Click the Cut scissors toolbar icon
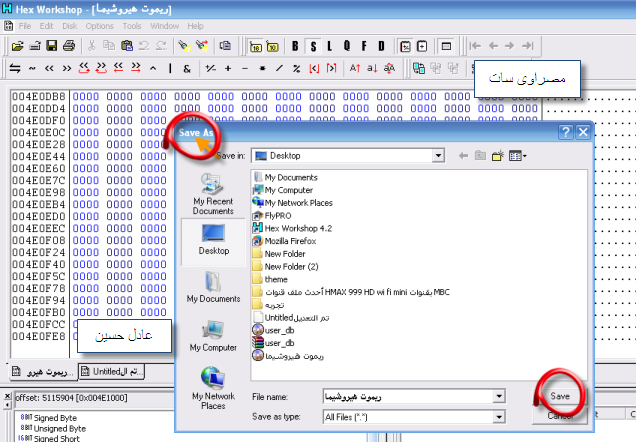Viewport: 636px width, 442px height. [92, 46]
